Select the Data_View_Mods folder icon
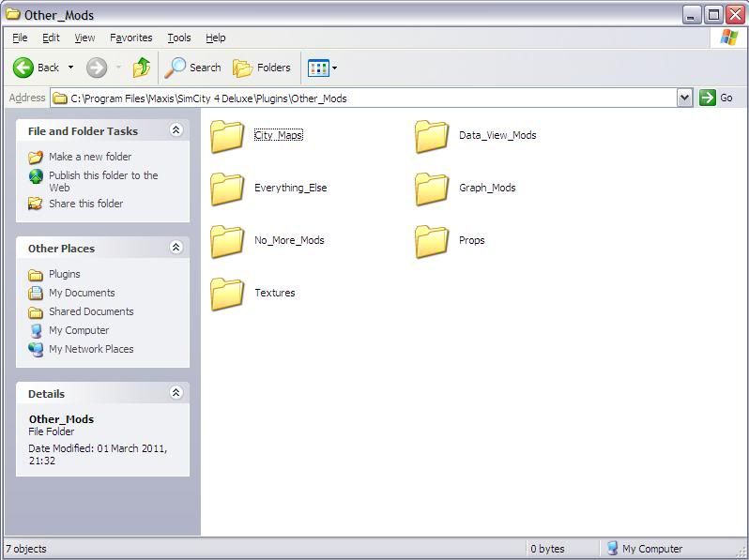The image size is (749, 560). [x=432, y=136]
